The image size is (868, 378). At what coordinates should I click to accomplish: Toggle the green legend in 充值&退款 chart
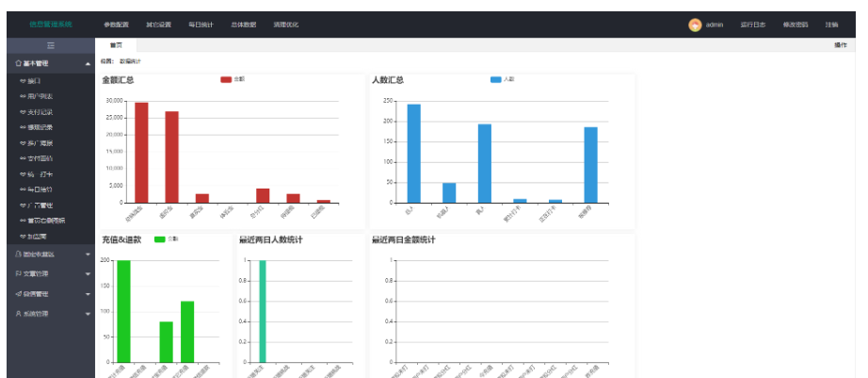159,239
